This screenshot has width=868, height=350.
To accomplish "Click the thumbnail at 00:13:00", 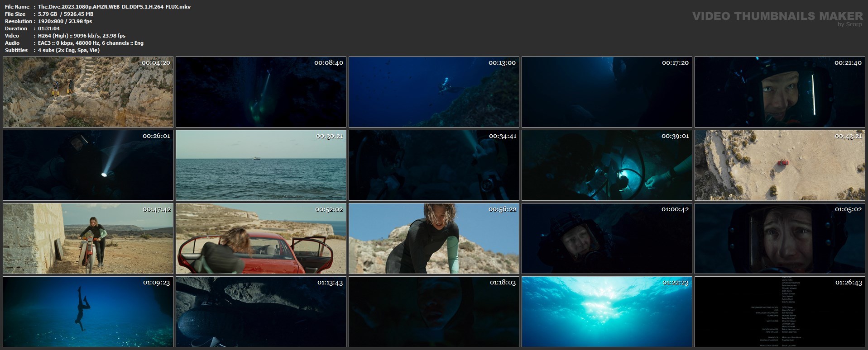I will coord(434,92).
